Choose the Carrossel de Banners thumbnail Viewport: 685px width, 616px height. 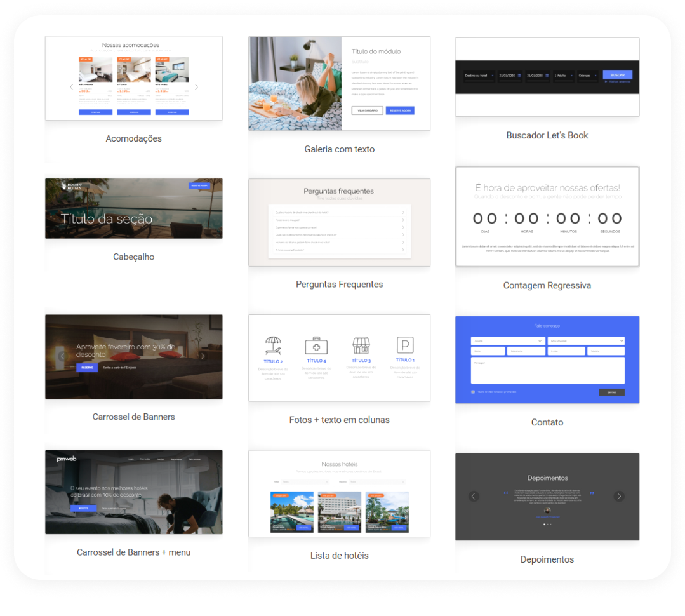[134, 357]
